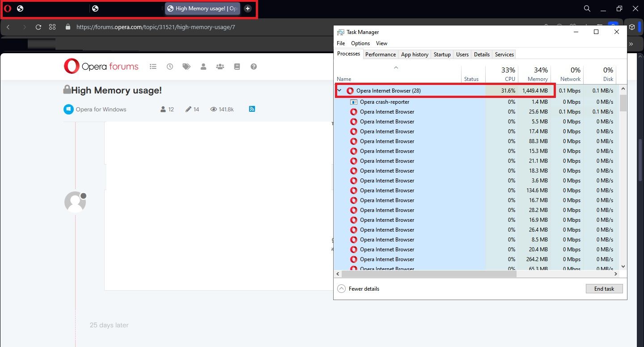
Task: Show hidden bookmarks with double chevron
Action: click(x=631, y=44)
